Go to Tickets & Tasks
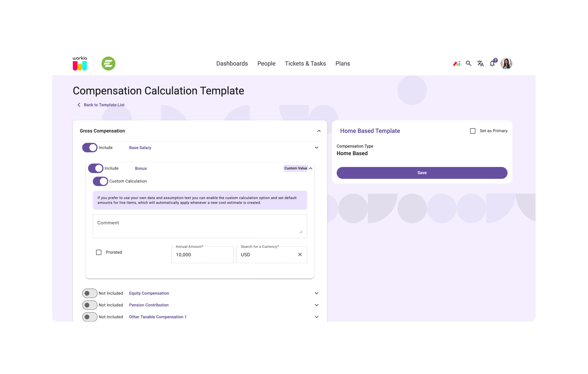 (x=305, y=63)
